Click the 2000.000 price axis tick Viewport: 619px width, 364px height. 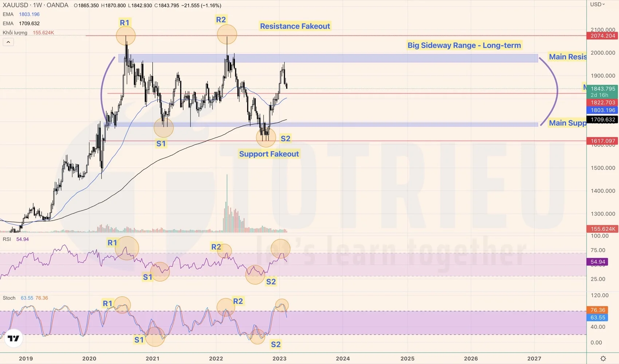[603, 53]
